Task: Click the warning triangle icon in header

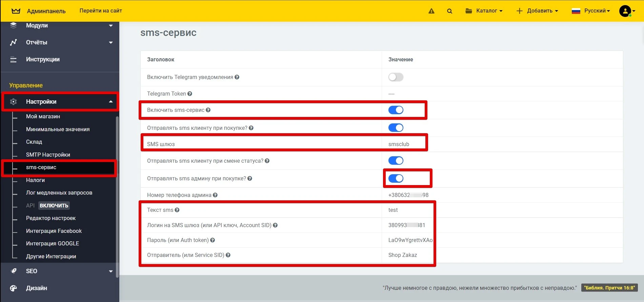Action: pos(431,11)
